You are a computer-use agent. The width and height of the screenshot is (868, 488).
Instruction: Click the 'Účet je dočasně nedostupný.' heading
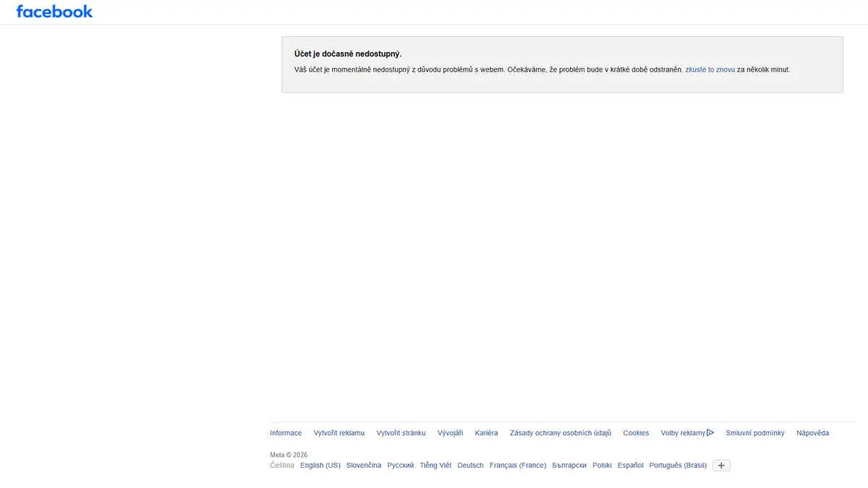pos(348,54)
